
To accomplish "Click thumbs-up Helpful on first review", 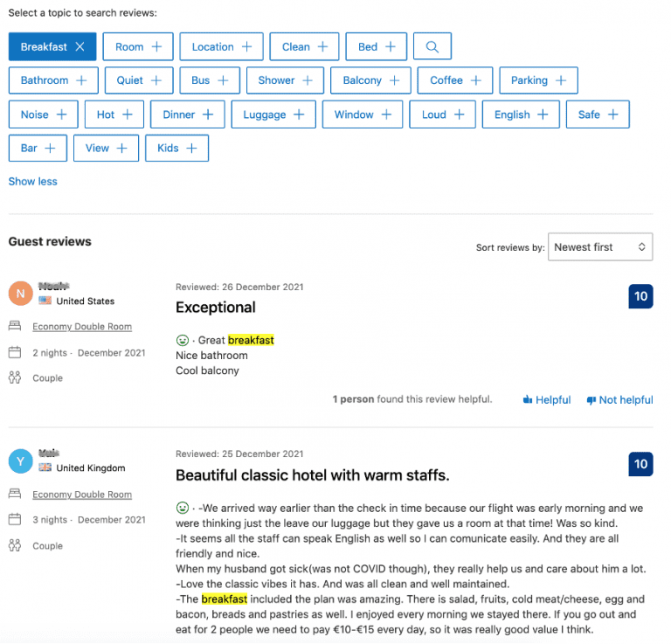I will 547,399.
